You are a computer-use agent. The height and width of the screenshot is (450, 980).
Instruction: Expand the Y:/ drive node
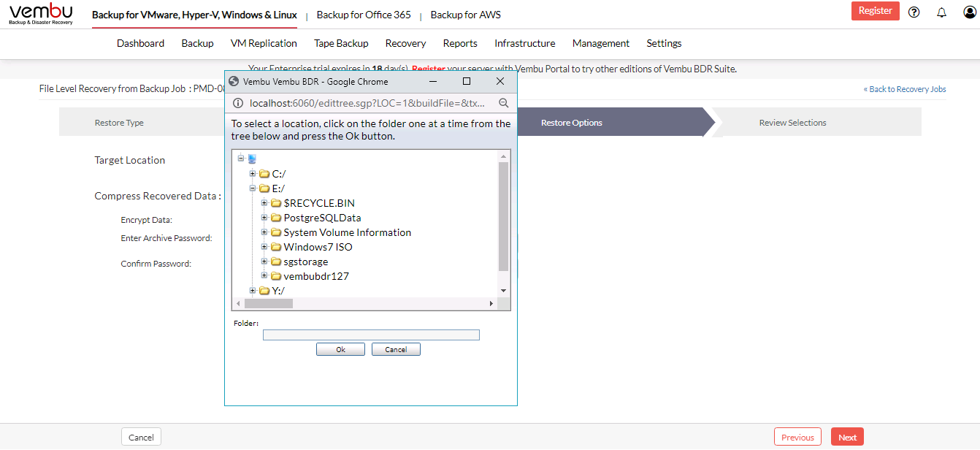pos(253,291)
